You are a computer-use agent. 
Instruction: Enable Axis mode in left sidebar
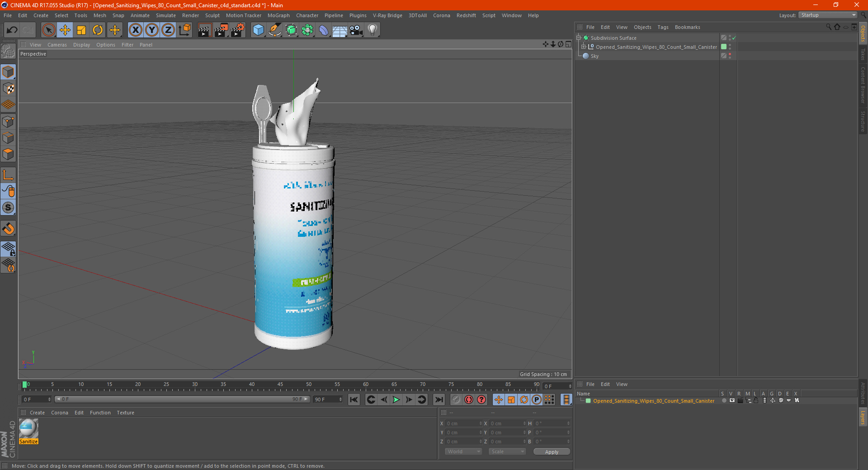(x=8, y=175)
